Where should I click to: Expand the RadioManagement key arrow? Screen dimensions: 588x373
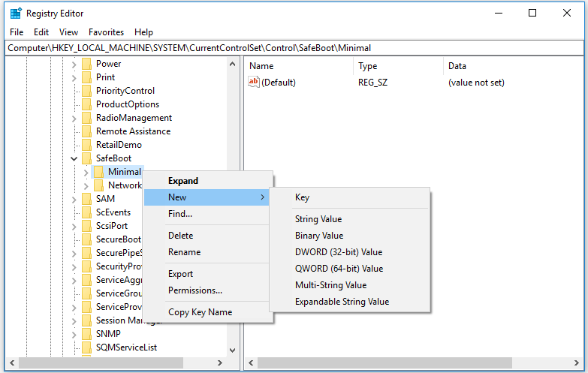(74, 118)
